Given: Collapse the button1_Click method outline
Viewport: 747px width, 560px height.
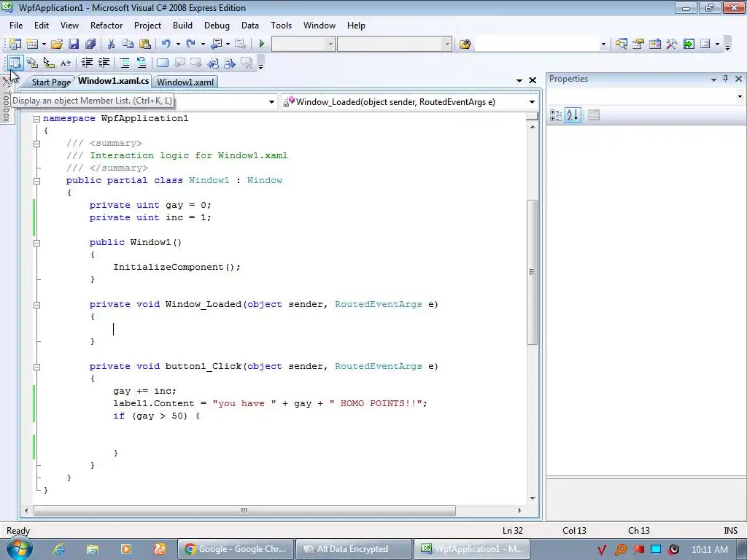Looking at the screenshot, I should coord(36,367).
